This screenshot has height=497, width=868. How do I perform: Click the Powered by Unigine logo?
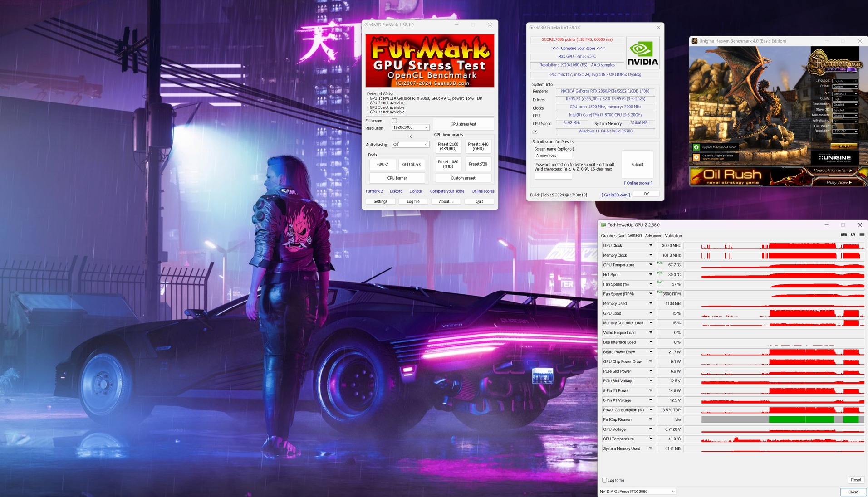click(835, 157)
